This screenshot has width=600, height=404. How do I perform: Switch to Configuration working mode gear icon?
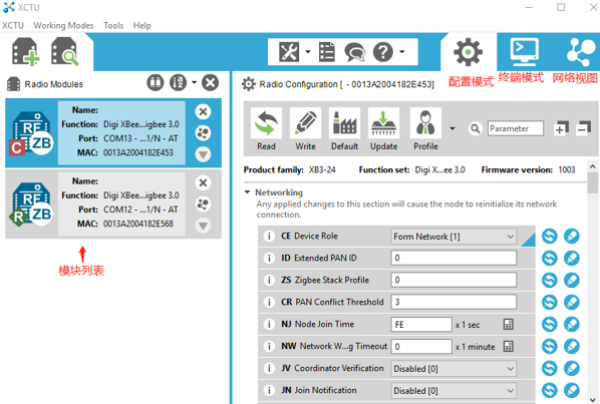[468, 52]
